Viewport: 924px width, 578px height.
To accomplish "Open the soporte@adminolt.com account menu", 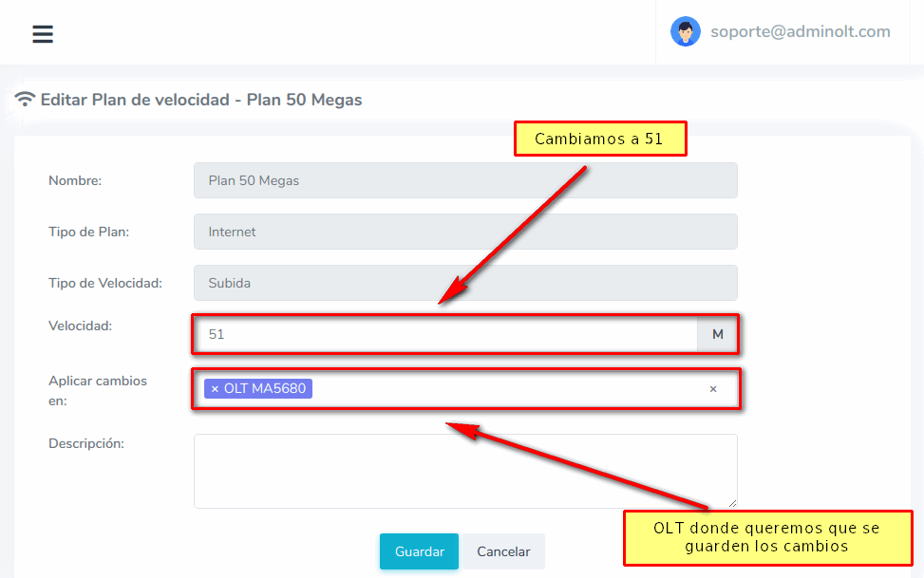I will pos(800,31).
